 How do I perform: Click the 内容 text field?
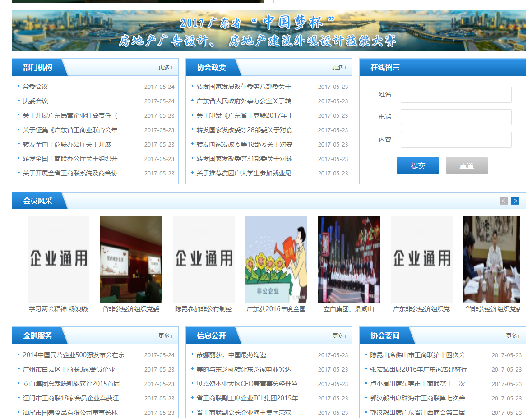click(x=456, y=140)
